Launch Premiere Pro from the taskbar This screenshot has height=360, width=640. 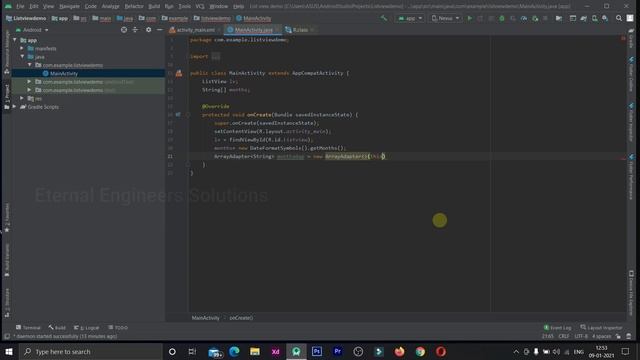[x=338, y=351]
